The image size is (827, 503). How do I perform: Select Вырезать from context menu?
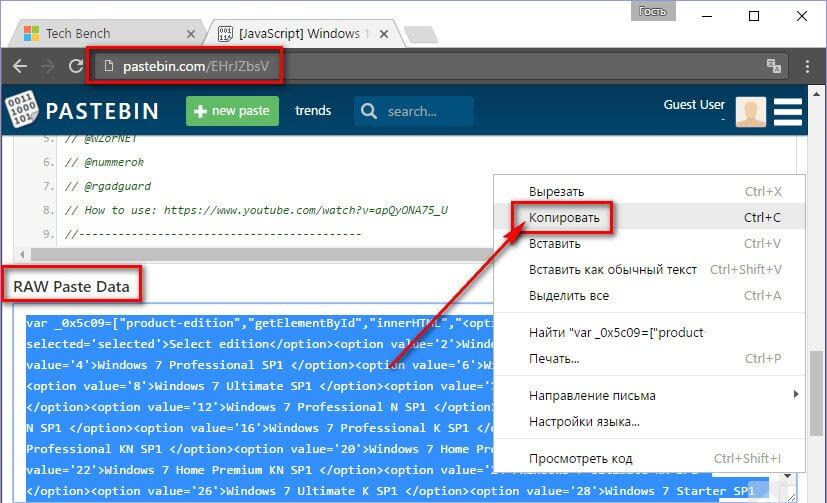coord(649,191)
